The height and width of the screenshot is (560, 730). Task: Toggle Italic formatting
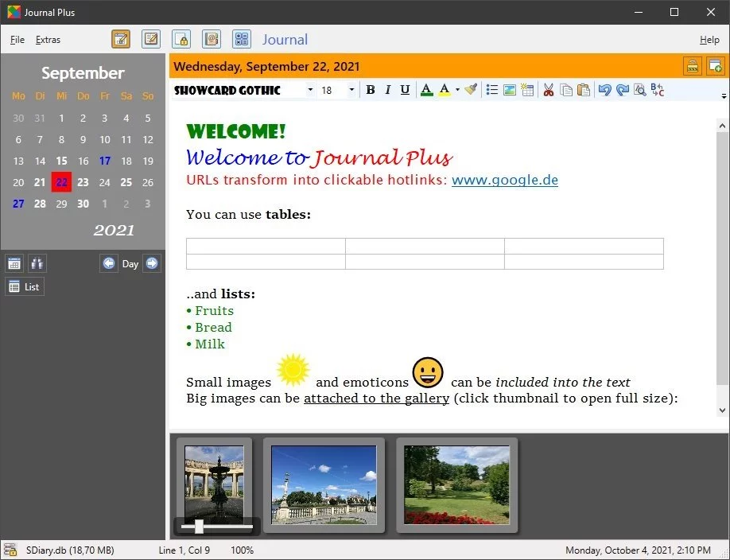tap(387, 90)
